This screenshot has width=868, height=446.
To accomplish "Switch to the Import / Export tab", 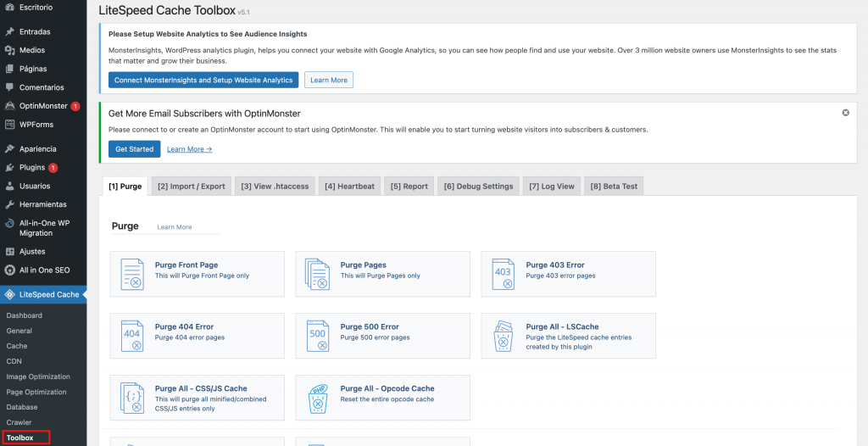I will click(192, 187).
